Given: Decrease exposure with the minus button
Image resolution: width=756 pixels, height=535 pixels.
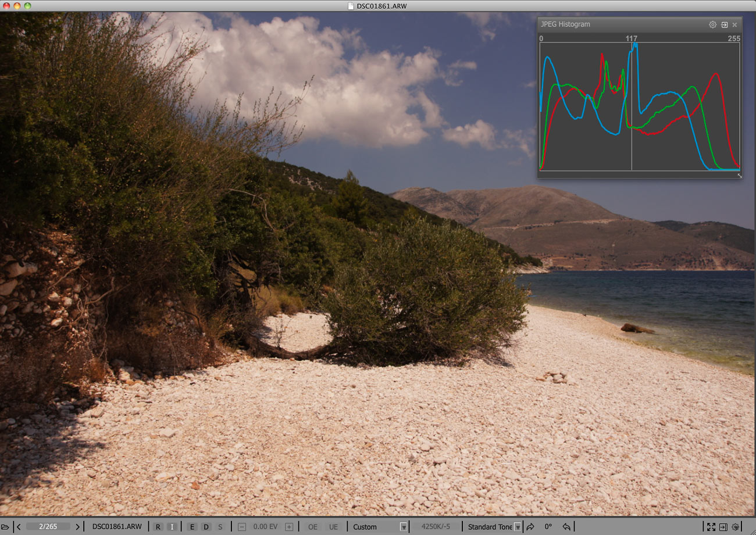Looking at the screenshot, I should 242,527.
